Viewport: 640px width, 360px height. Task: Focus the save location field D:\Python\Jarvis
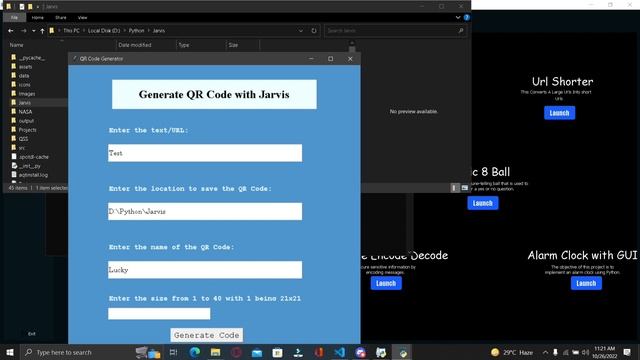click(205, 211)
